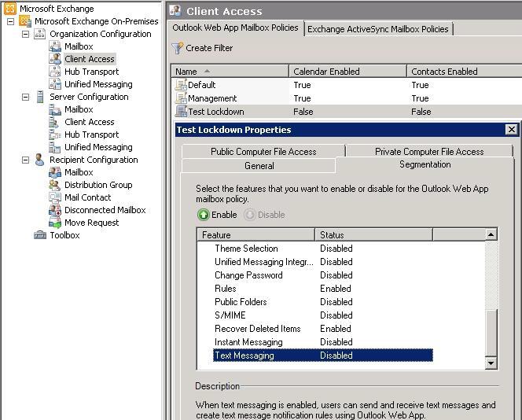Image resolution: width=522 pixels, height=420 pixels.
Task: Click the Create Filter funnel icon
Action: point(178,48)
